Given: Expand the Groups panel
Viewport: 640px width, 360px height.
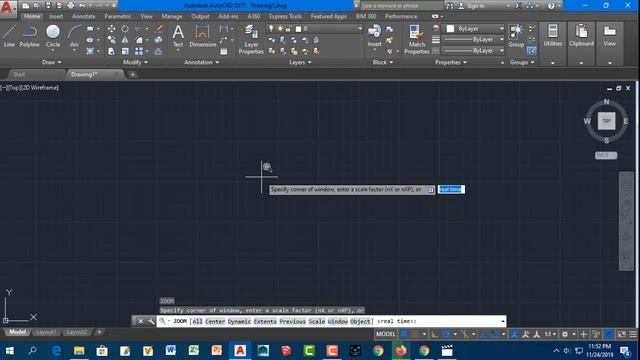Looking at the screenshot, I should tap(522, 62).
